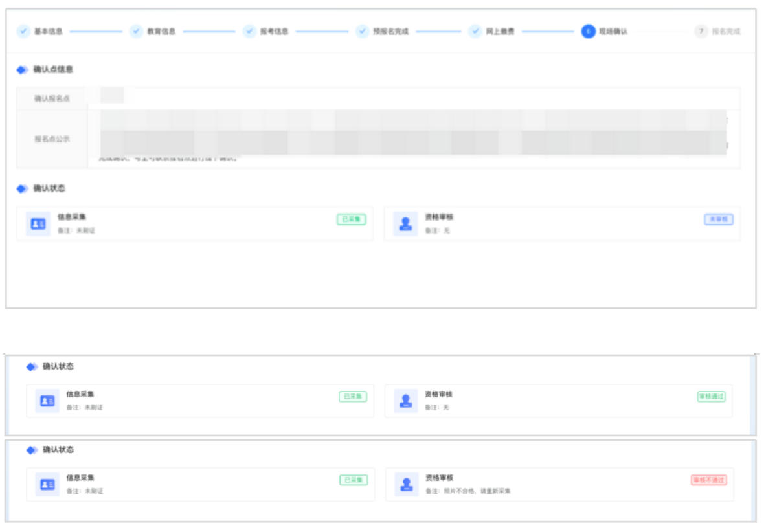This screenshot has width=766, height=532.
Task: Click the 确认报名点 field label
Action: [52, 98]
